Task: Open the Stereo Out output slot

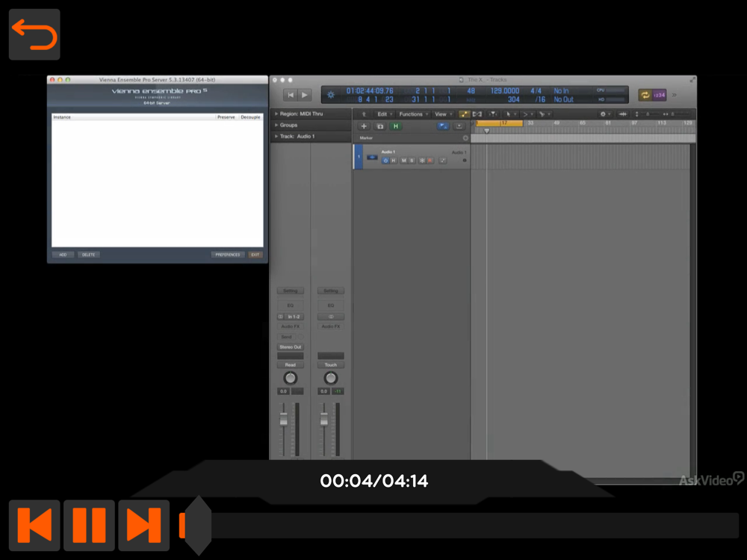Action: coord(290,347)
